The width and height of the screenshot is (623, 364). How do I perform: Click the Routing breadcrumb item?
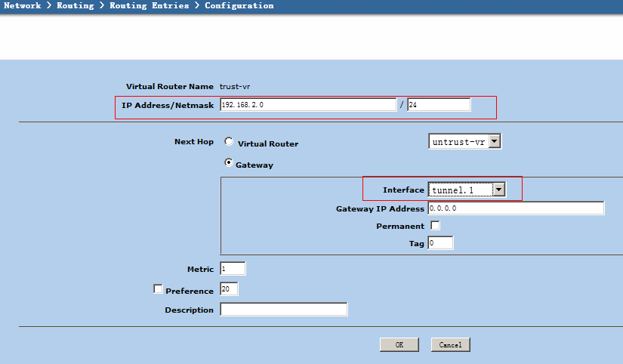(76, 6)
